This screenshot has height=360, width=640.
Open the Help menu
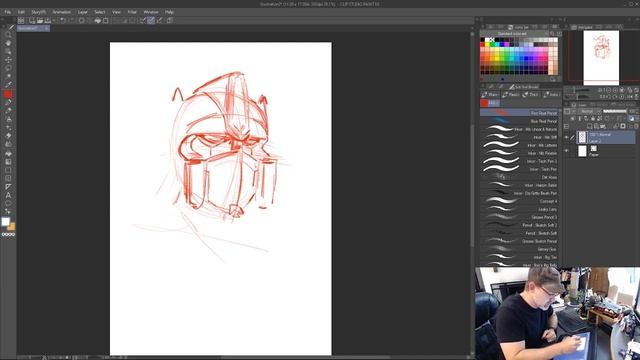169,12
